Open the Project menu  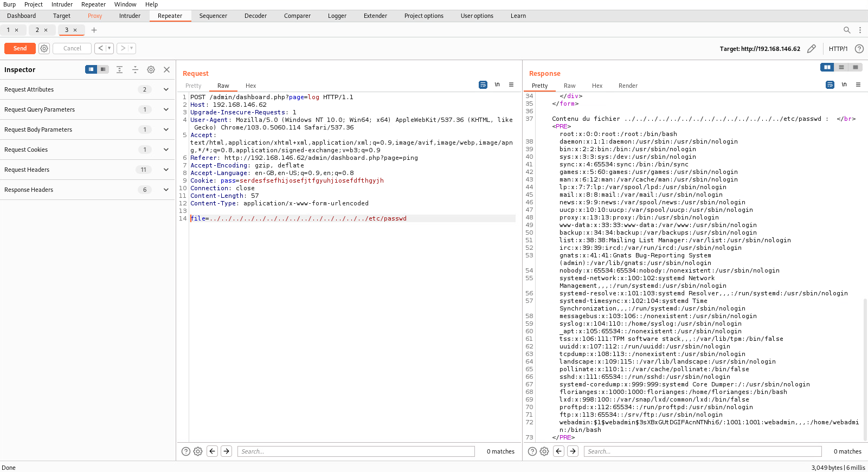click(34, 4)
